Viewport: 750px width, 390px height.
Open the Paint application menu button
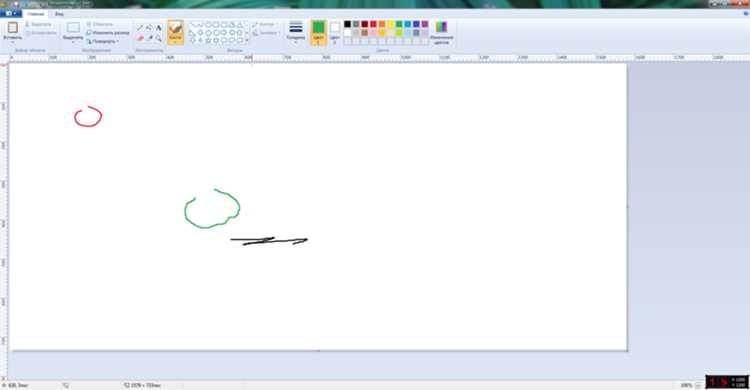coord(11,14)
